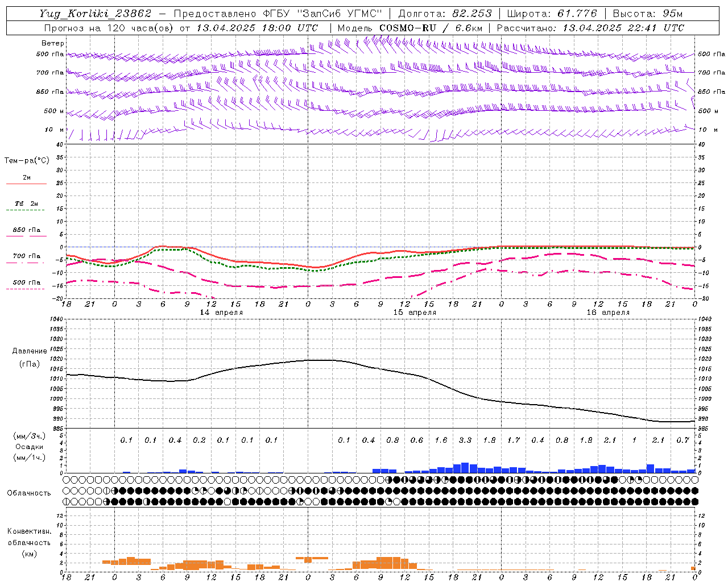Click the station title Yug_Korliki_23862
This screenshot has height=582, width=728.
pos(96,14)
